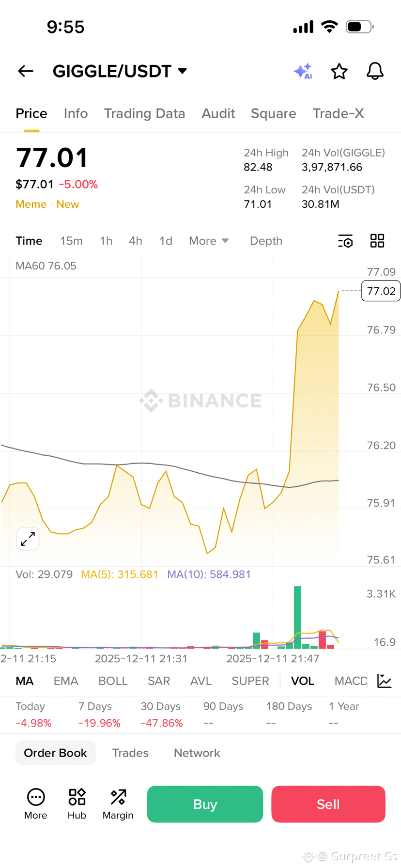The image size is (401, 868).
Task: Toggle the SAR indicator
Action: coord(159,681)
